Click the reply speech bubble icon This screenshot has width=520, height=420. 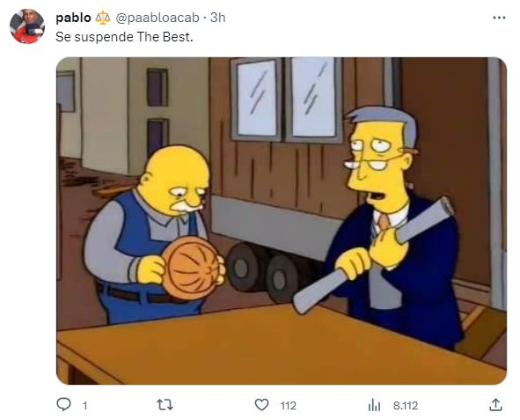click(x=63, y=405)
